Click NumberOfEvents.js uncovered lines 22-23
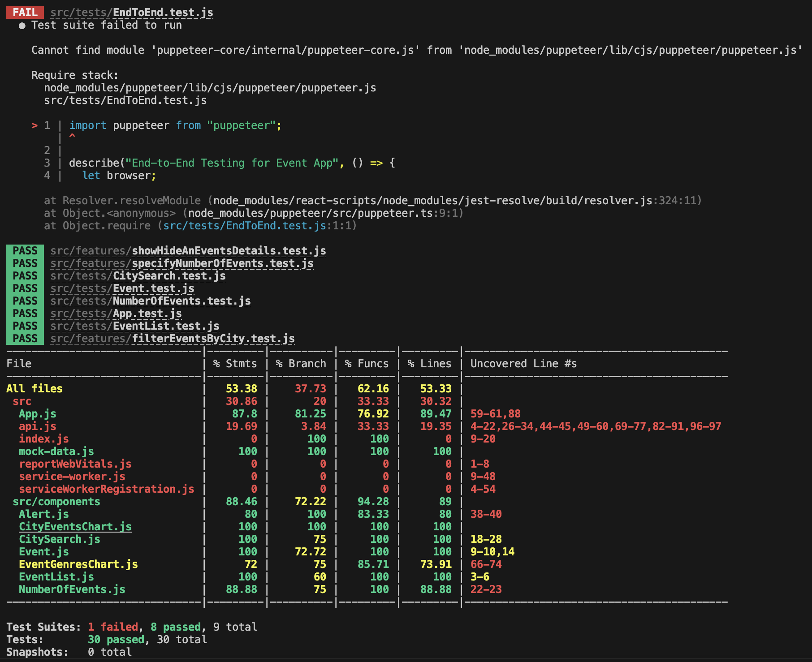 tap(486, 589)
